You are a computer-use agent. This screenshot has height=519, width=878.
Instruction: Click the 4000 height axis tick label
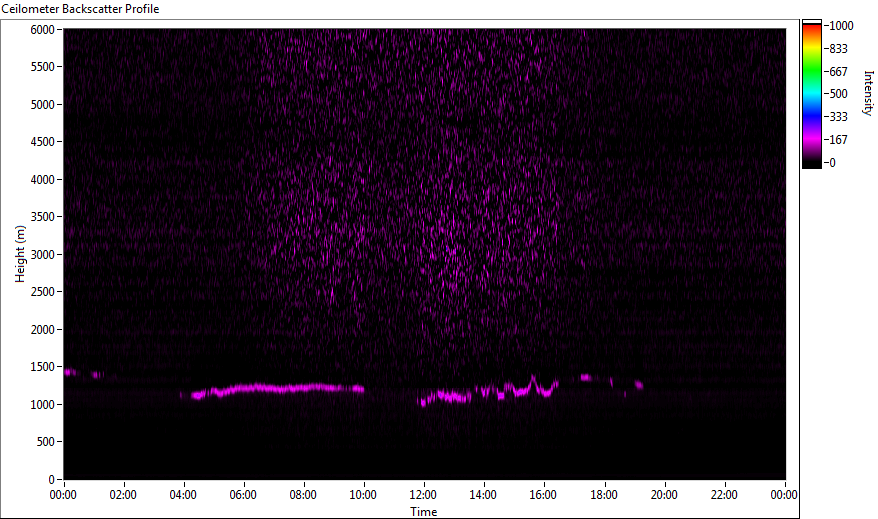point(43,180)
